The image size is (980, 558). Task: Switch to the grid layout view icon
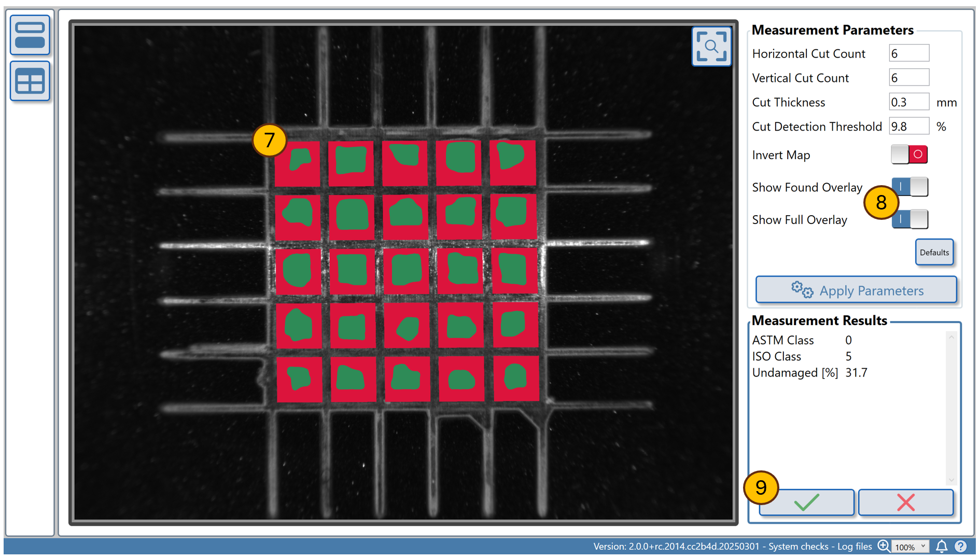point(30,81)
